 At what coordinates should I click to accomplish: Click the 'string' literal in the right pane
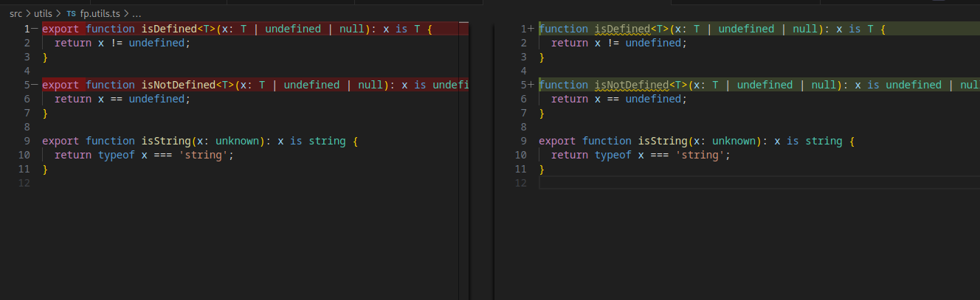click(x=703, y=155)
